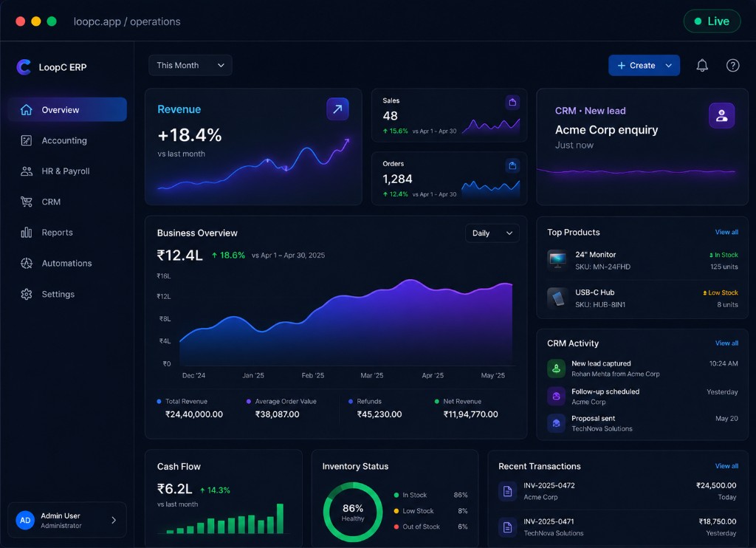
Task: Click View all in Recent Transactions
Action: [726, 466]
